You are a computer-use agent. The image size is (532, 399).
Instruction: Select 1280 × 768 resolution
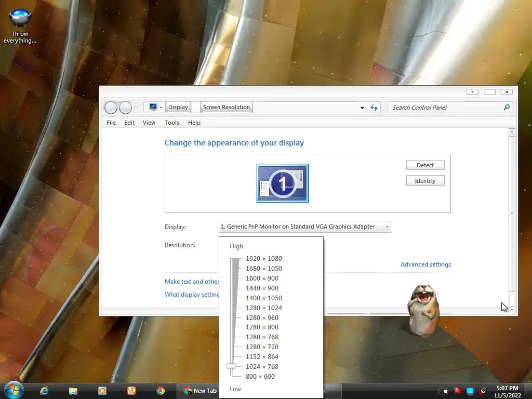coord(262,337)
